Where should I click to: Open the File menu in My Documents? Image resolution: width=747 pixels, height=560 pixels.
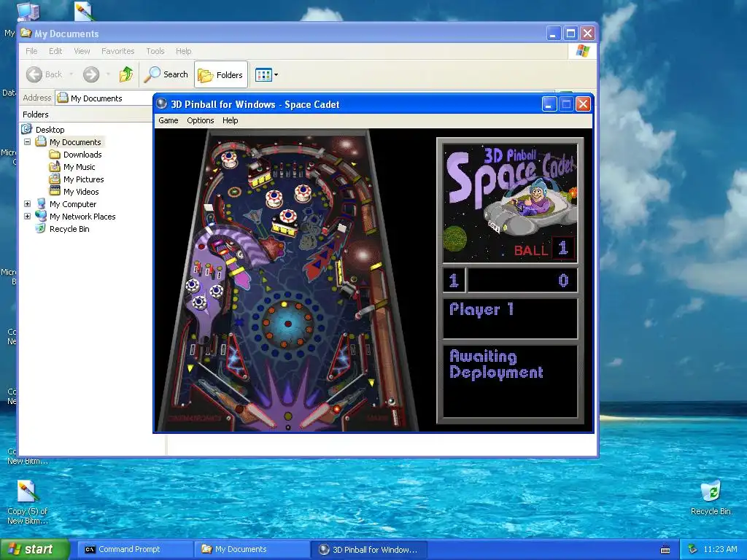(31, 51)
